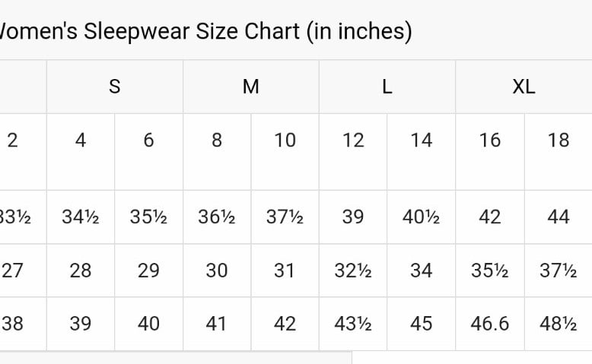Click the 48½ measurement cell

tap(559, 324)
